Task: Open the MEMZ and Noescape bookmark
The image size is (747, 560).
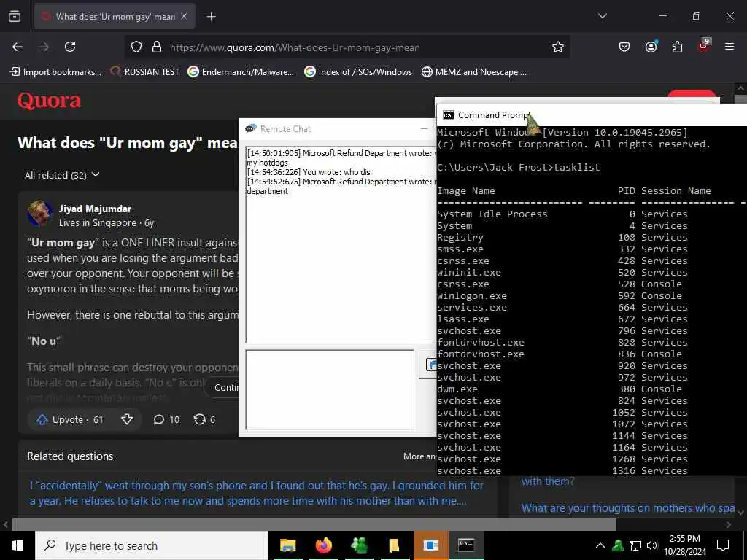Action: tap(474, 72)
